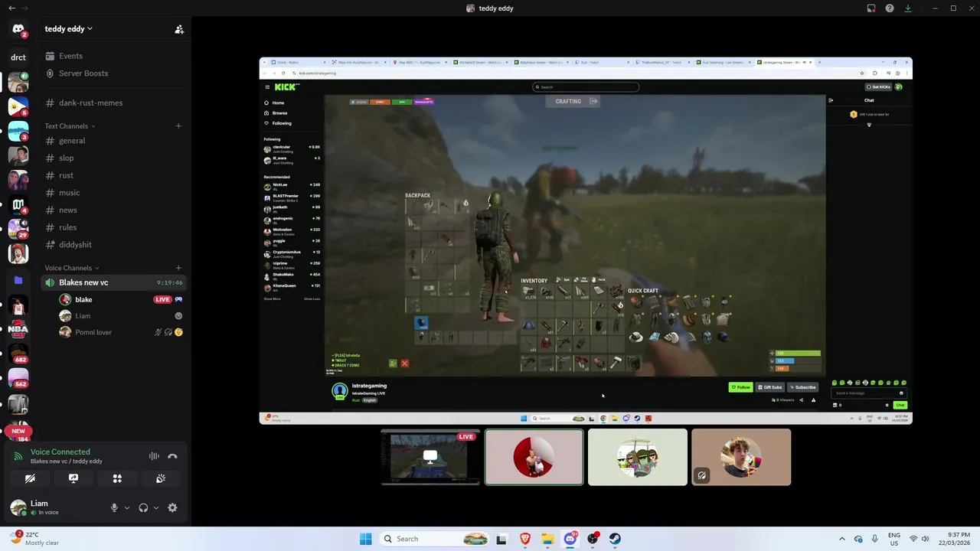Toggle noise suppression waveform button
Viewport: 980px width, 551px height.
[154, 456]
